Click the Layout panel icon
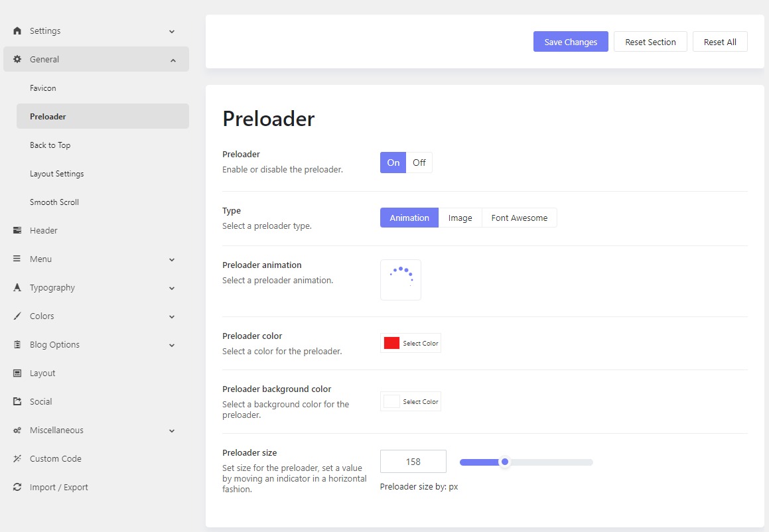The width and height of the screenshot is (769, 532). click(x=17, y=373)
